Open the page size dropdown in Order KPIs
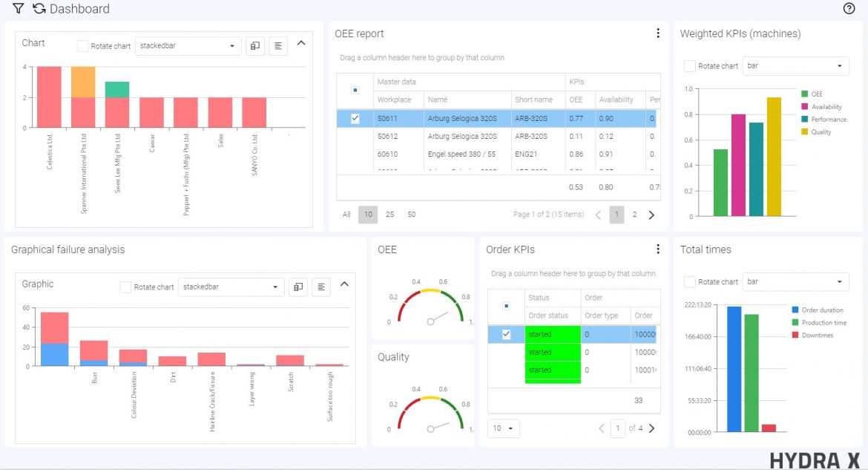This screenshot has width=868, height=470. tap(504, 428)
